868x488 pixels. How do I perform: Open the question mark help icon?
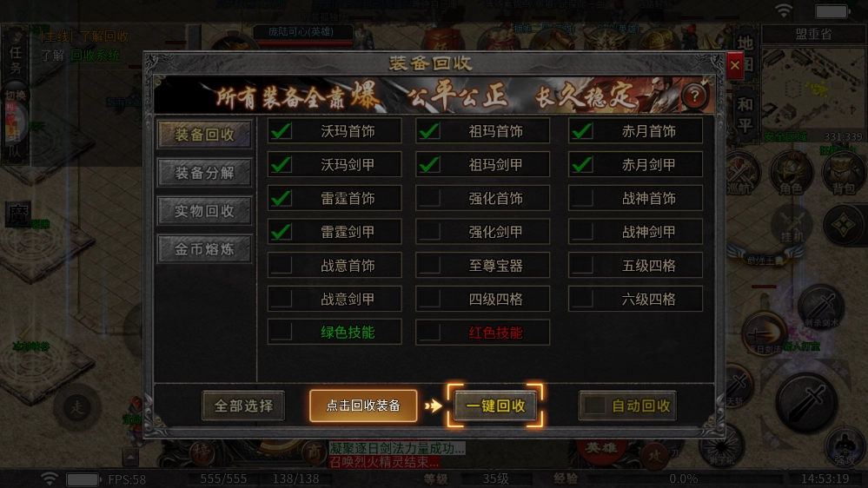tap(694, 96)
